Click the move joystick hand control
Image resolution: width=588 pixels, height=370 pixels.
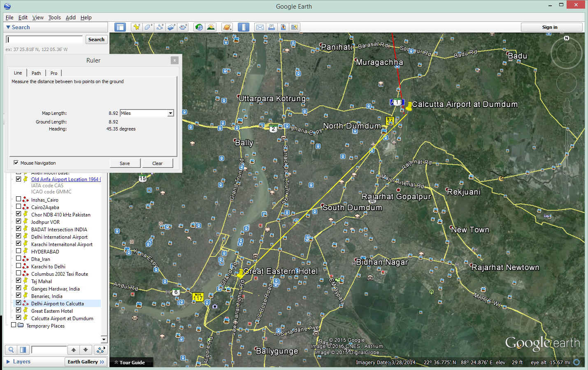coord(567,84)
